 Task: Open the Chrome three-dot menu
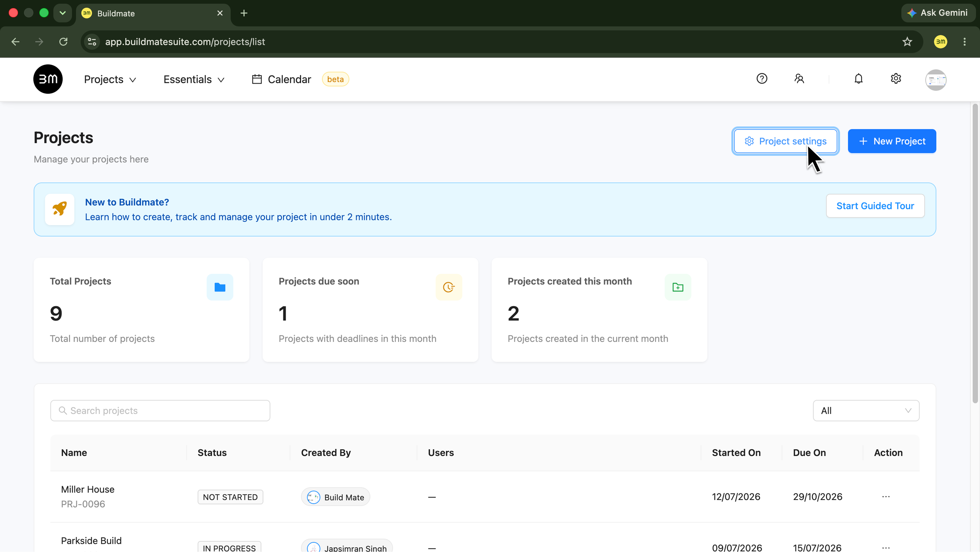[x=964, y=42]
